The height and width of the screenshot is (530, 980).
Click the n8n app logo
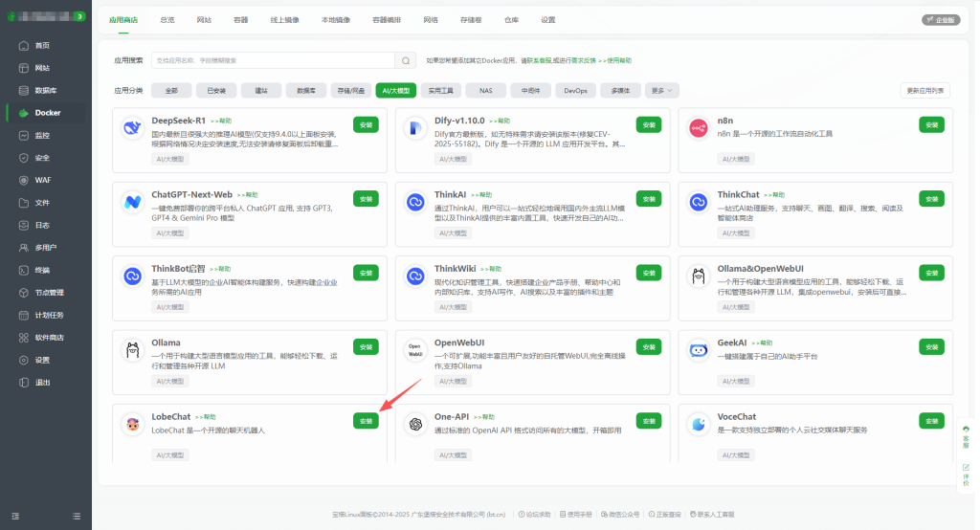(698, 129)
